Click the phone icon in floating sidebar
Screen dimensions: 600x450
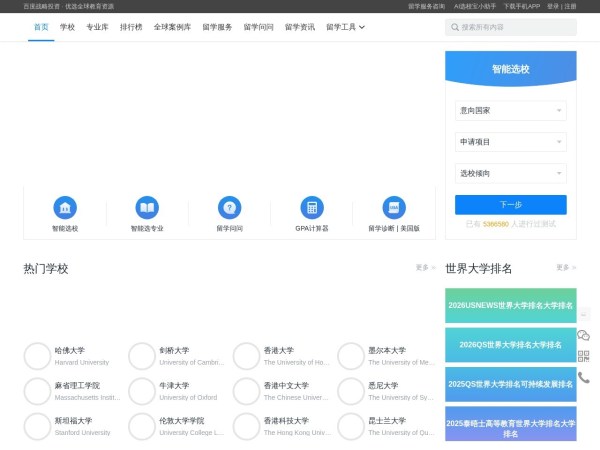click(583, 377)
